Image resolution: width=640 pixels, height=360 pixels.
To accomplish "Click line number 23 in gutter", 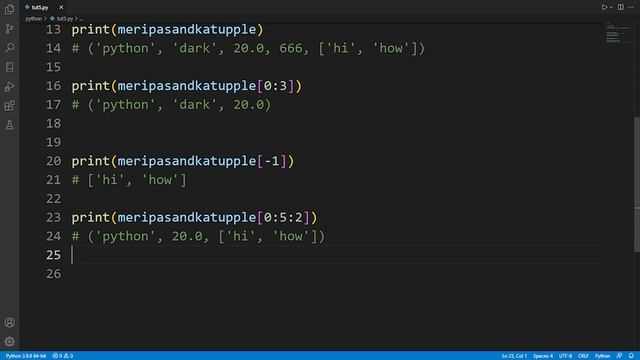I will (x=53, y=217).
